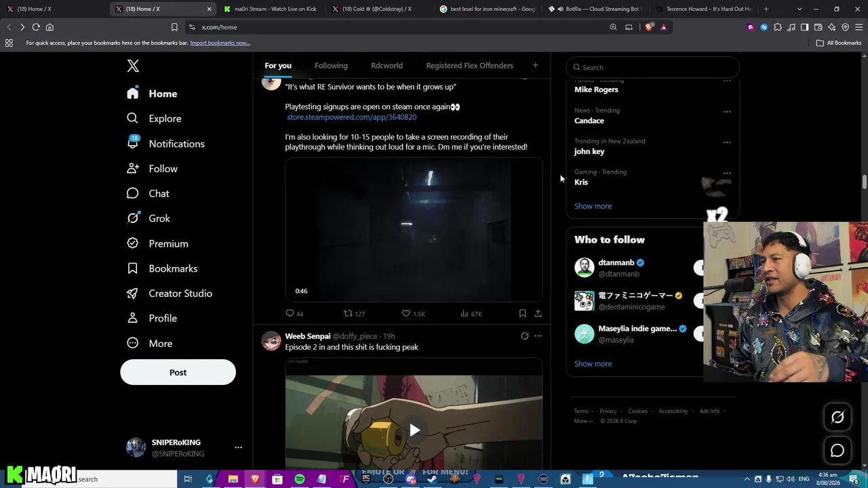Click the X logo in the sidebar

click(133, 66)
